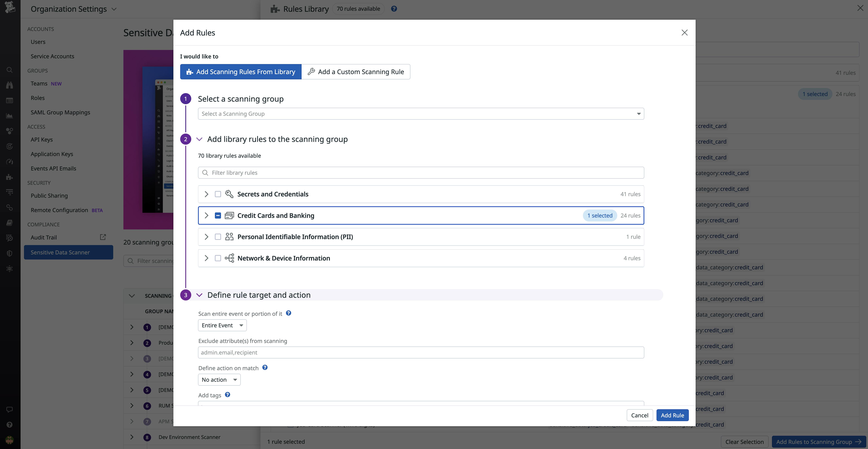Expand the Personal Identifiable Information row
The height and width of the screenshot is (449, 868).
tap(207, 237)
